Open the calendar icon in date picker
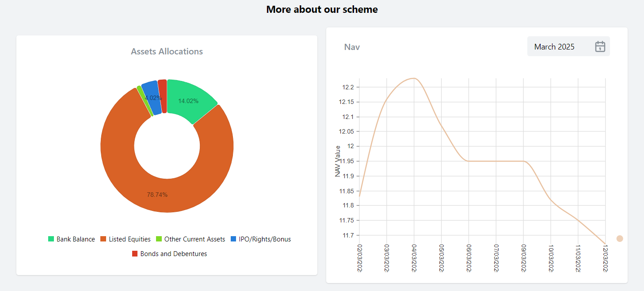This screenshot has width=644, height=291. pyautogui.click(x=600, y=46)
